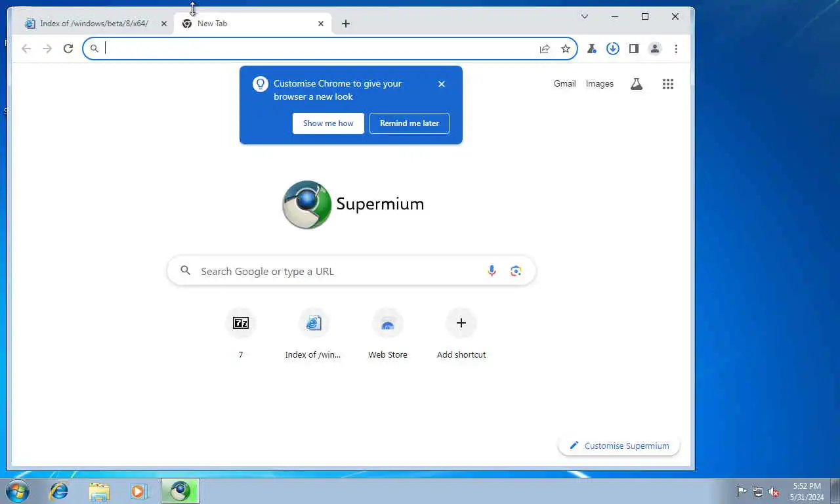
Task: Click the Supermium logo image
Action: 353,205
